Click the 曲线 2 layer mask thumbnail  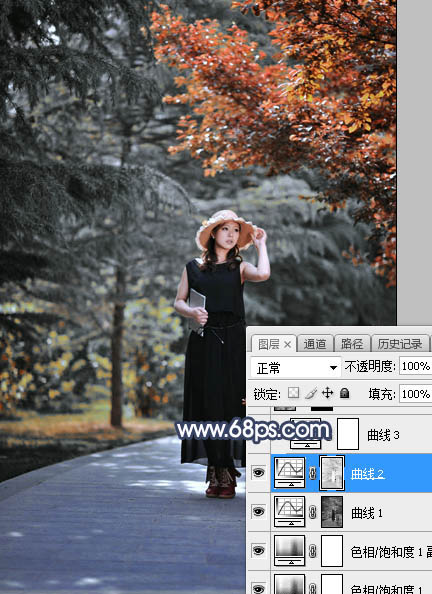[332, 473]
